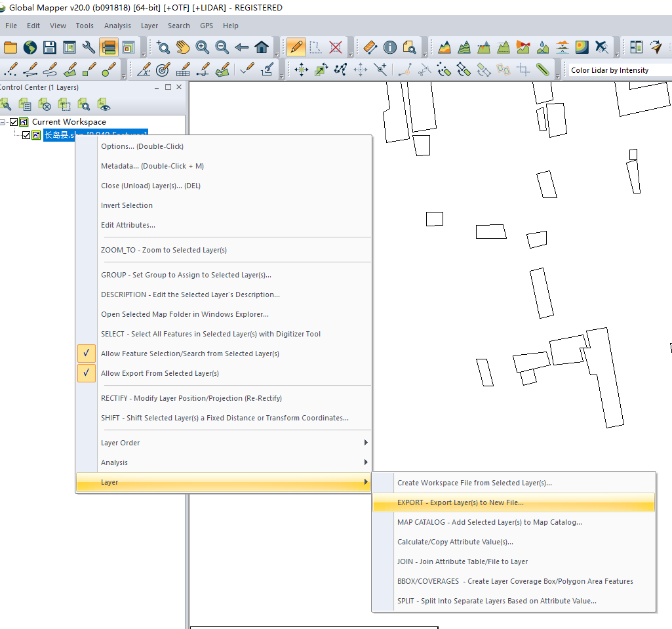The height and width of the screenshot is (629, 672).
Task: Choose Options... (Double-Click) entry
Action: (224, 147)
